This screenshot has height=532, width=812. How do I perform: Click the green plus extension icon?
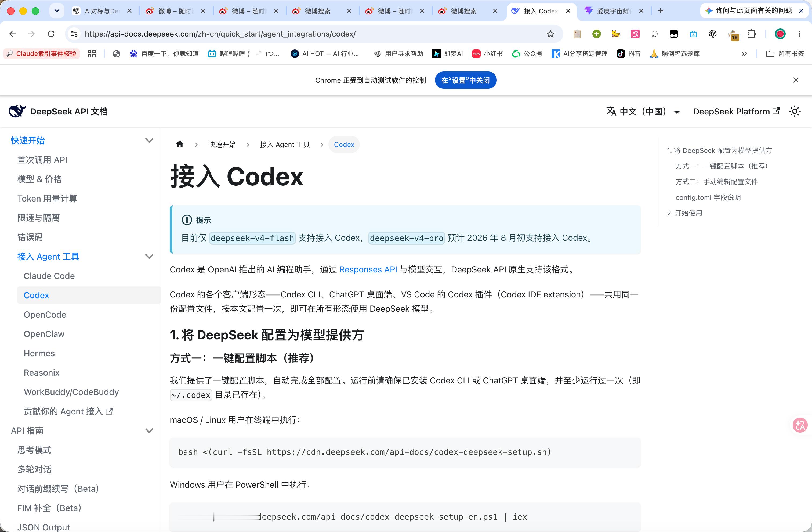[x=597, y=34]
